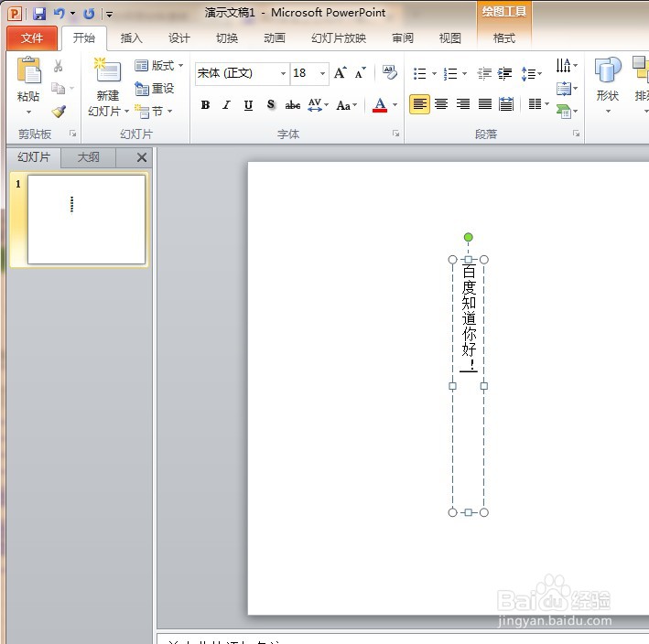
Task: Click inside the vertical text 百度知道你好
Action: tap(469, 310)
